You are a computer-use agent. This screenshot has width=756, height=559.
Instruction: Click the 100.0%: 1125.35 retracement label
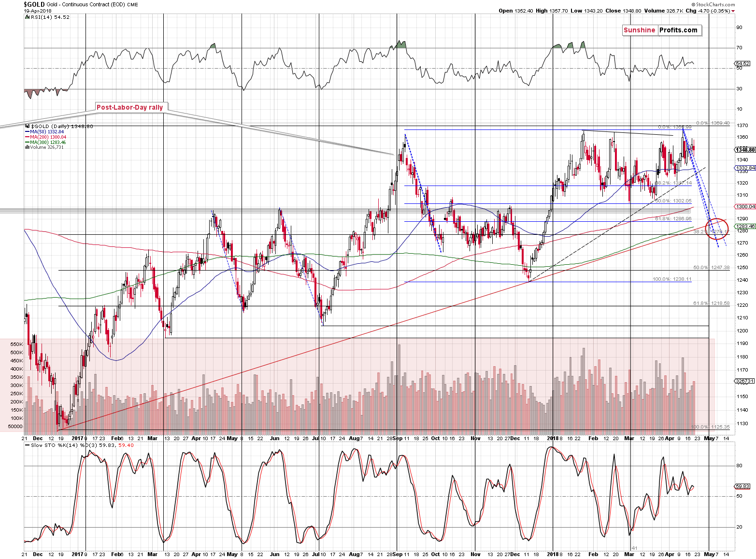click(710, 427)
